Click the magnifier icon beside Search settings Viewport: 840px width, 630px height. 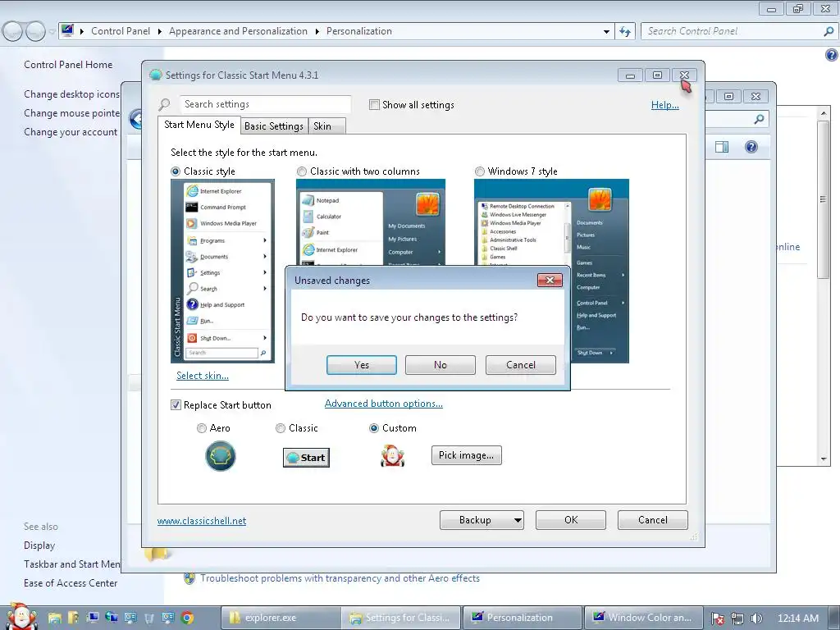pos(164,104)
